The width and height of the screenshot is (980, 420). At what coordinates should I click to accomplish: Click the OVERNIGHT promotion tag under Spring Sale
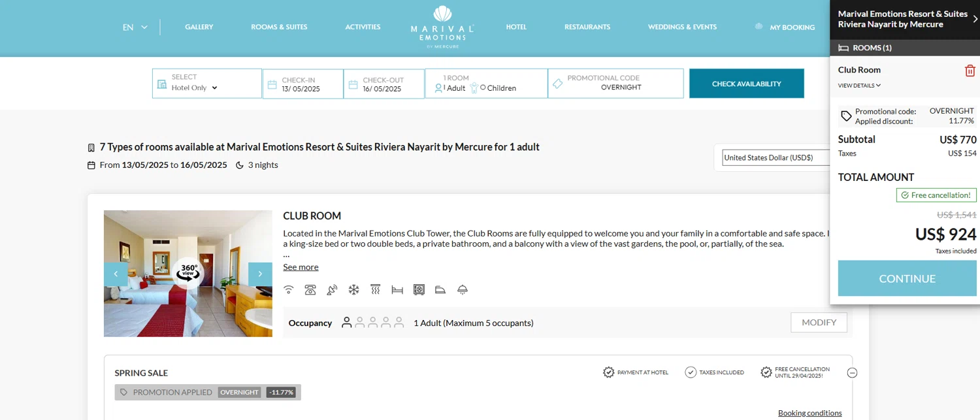click(x=240, y=393)
